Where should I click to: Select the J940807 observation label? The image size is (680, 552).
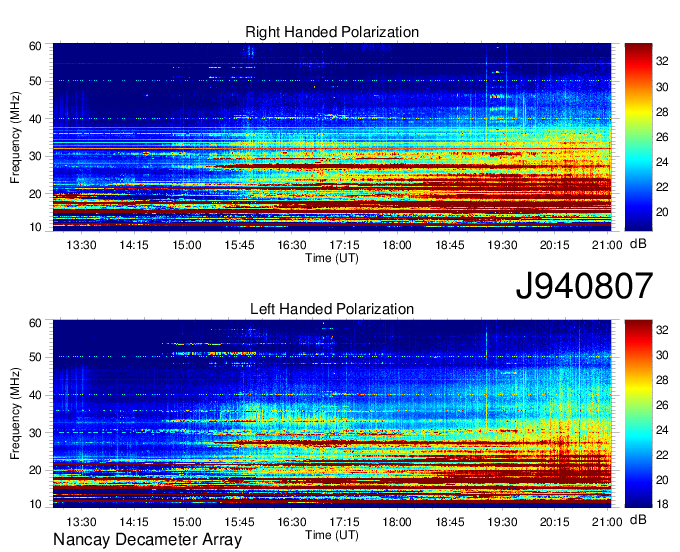pyautogui.click(x=584, y=285)
